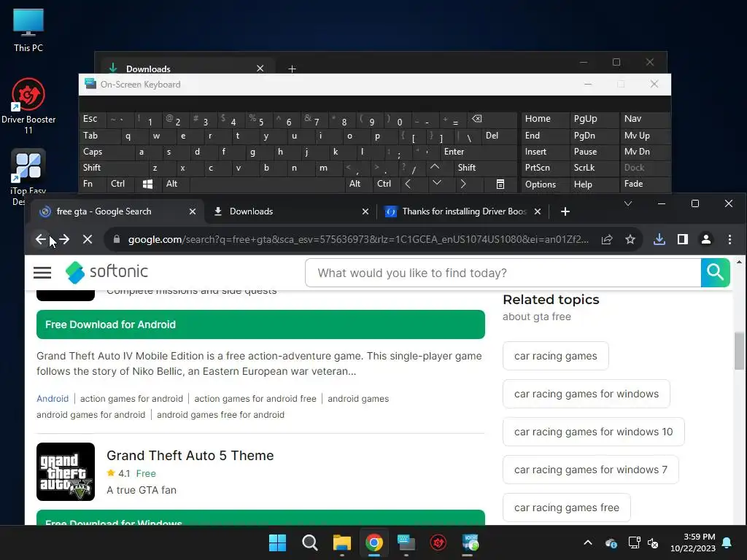Select car racing games for windows 10 topic
747x560 pixels.
point(594,432)
